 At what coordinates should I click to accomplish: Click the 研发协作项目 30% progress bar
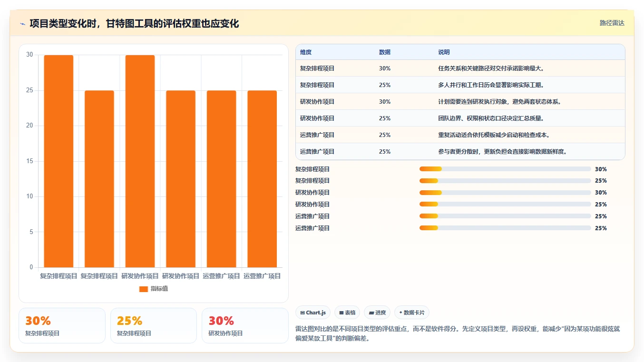(x=505, y=193)
